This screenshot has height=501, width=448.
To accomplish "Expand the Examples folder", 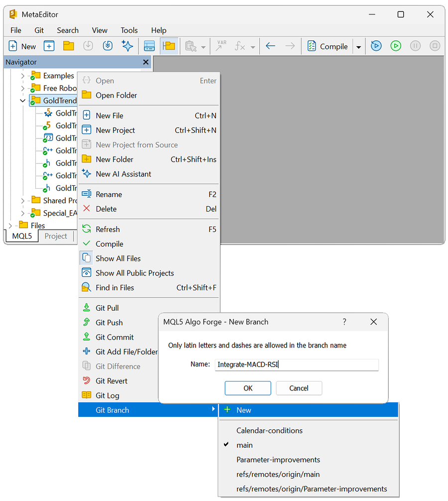I will 22,76.
